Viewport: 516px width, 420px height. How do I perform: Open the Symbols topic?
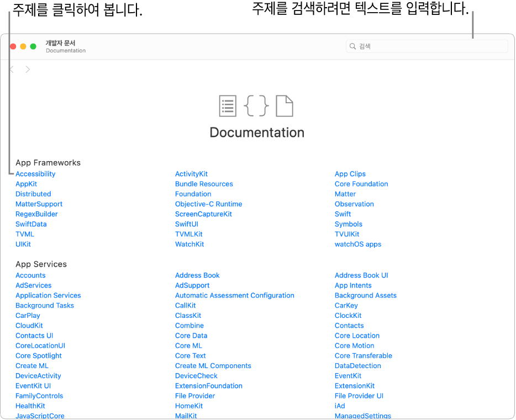tap(349, 224)
